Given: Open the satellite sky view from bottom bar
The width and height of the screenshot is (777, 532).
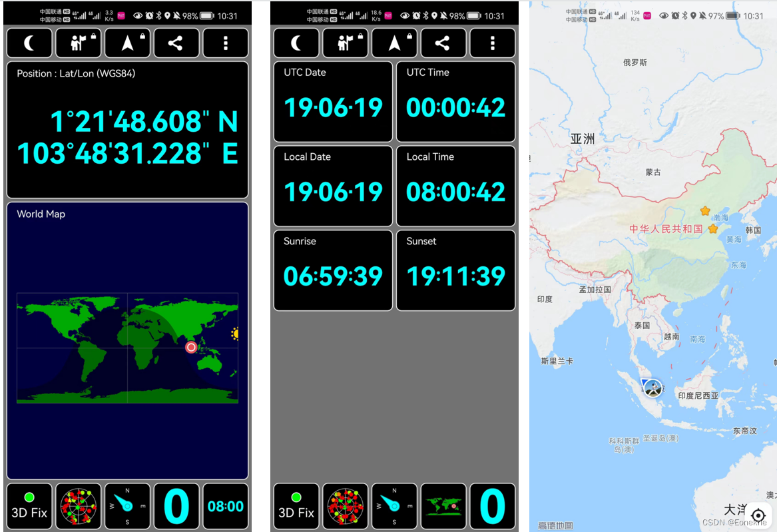Looking at the screenshot, I should 79,506.
